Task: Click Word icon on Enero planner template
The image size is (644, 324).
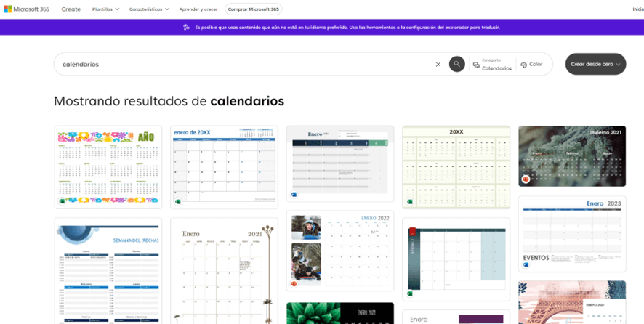Action: pyautogui.click(x=294, y=194)
